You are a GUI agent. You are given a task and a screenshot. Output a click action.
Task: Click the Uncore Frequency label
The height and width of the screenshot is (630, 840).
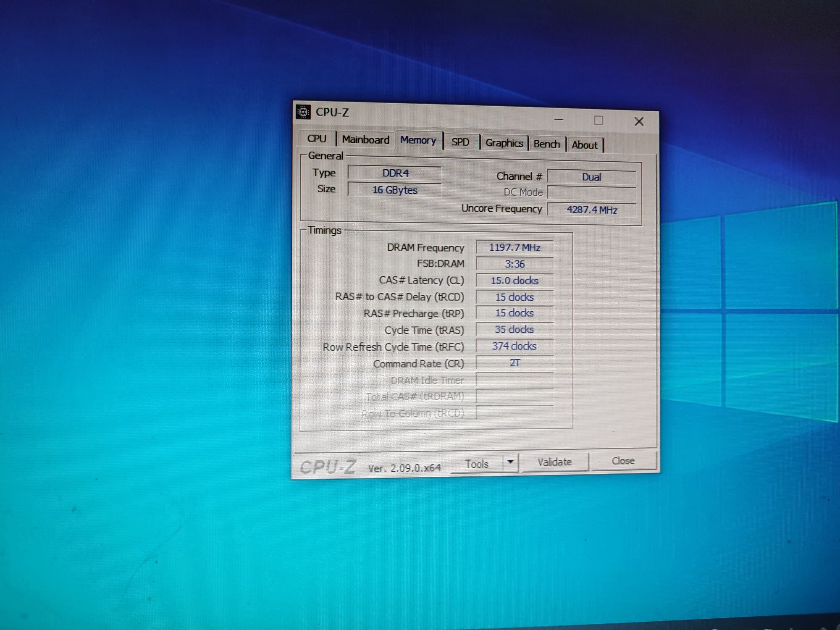501,208
